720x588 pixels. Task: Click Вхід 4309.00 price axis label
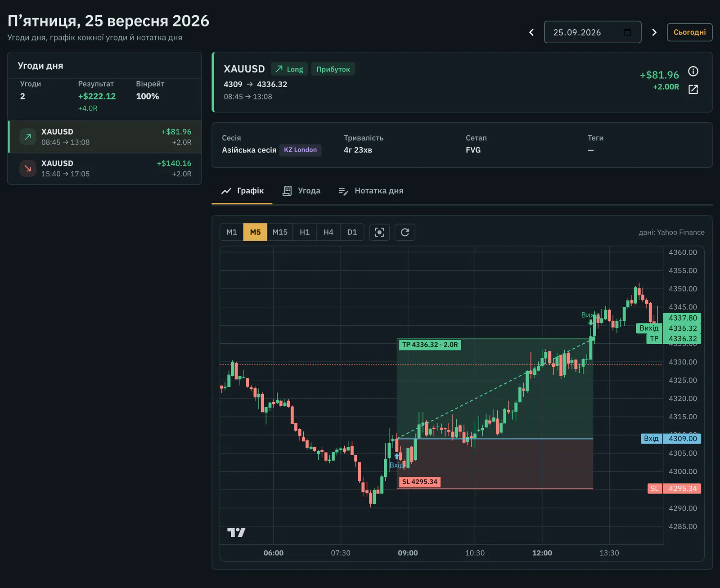tap(671, 439)
